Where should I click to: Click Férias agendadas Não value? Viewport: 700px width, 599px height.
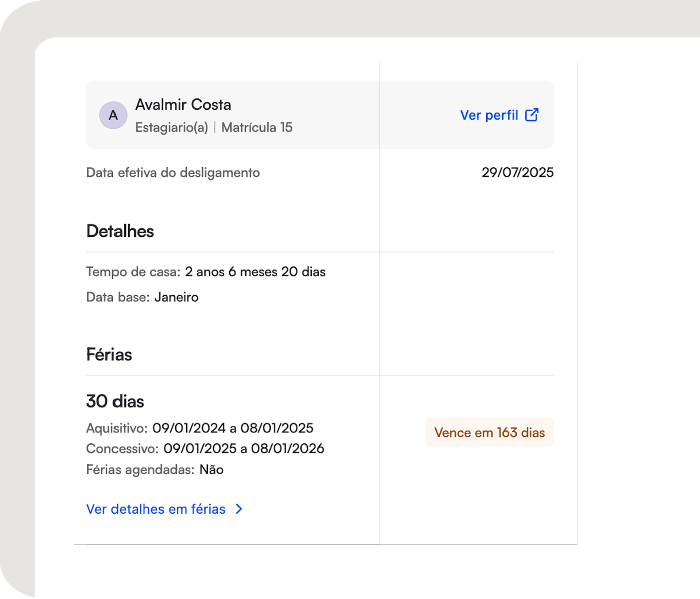click(211, 470)
